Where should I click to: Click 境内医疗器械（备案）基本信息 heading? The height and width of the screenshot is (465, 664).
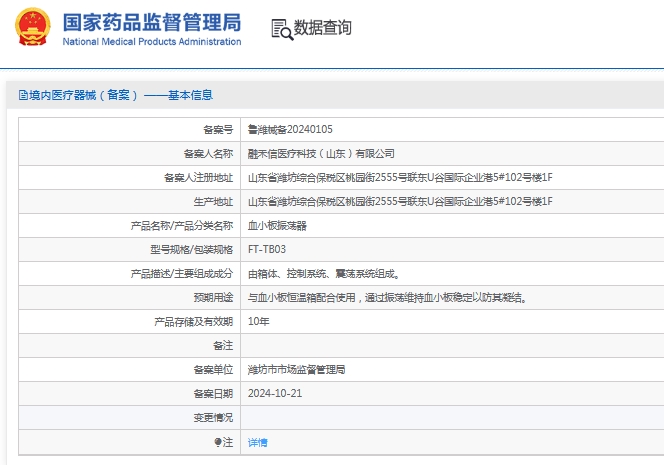(121, 95)
